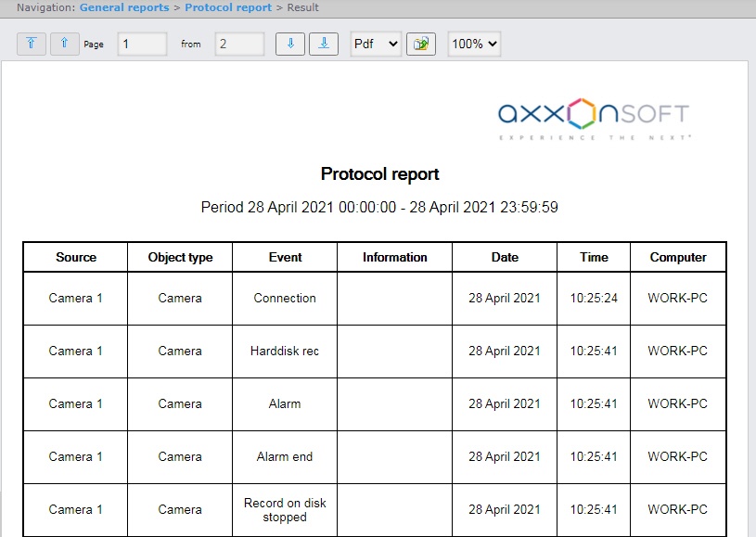
Task: Click the Result breadcrumb text
Action: (302, 7)
